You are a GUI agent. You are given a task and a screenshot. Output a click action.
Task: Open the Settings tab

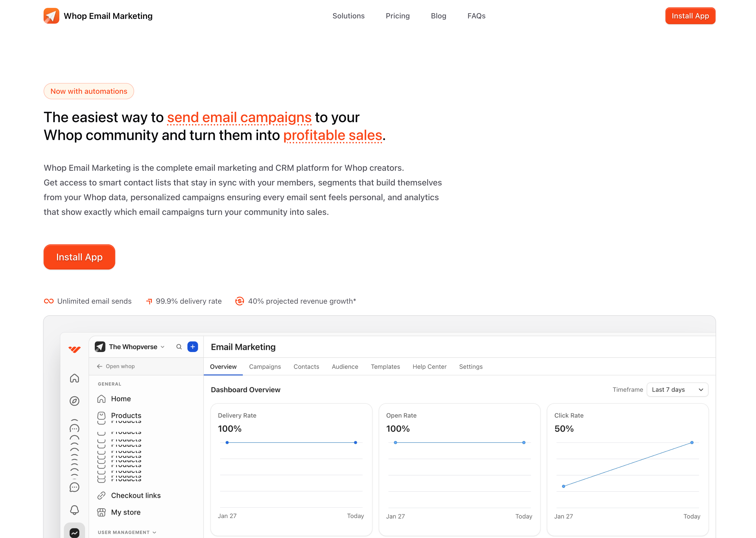pos(471,367)
